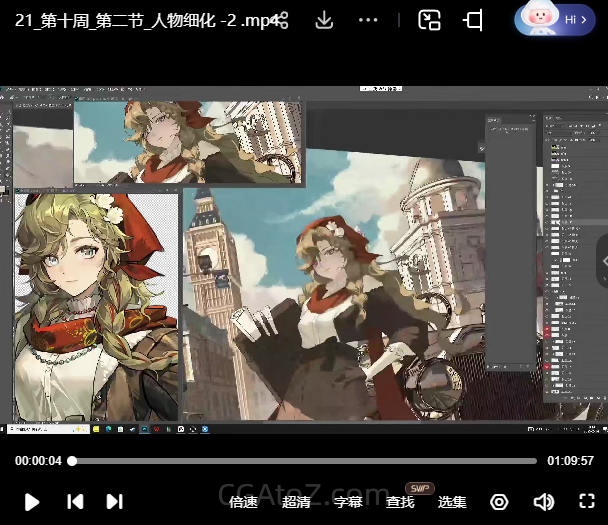Rotate or pop out the player window
608x525 pixels.
[473, 20]
